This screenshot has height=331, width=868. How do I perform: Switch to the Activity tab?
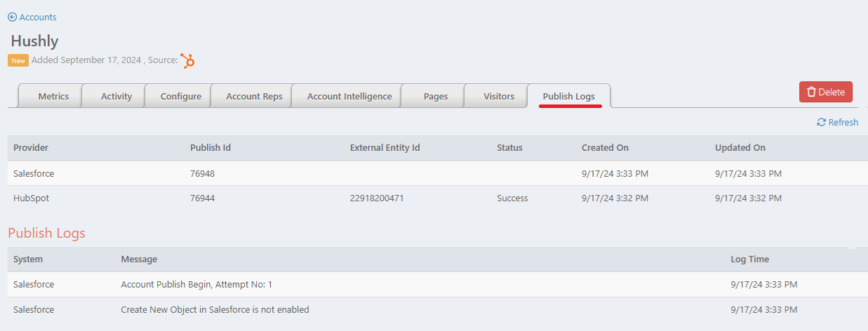(116, 96)
